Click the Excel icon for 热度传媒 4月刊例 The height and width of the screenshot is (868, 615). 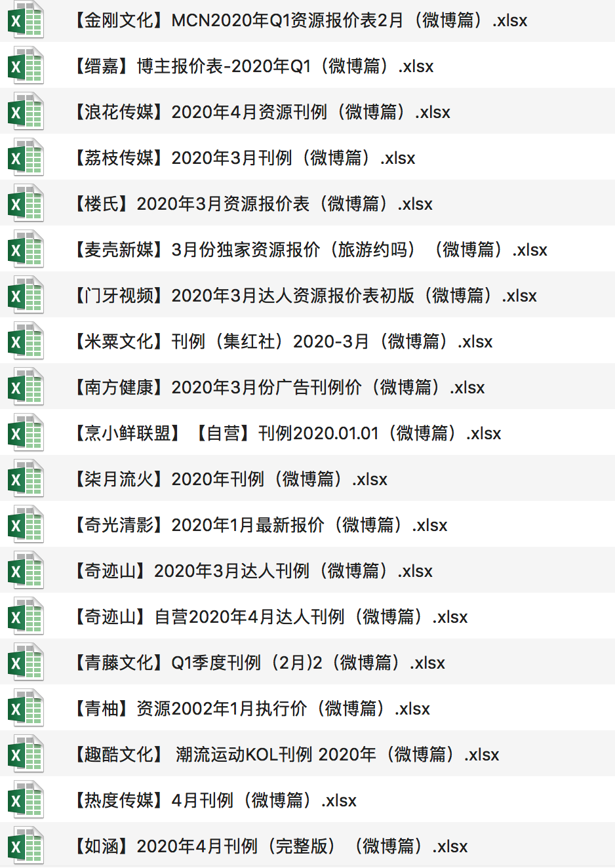click(x=26, y=800)
